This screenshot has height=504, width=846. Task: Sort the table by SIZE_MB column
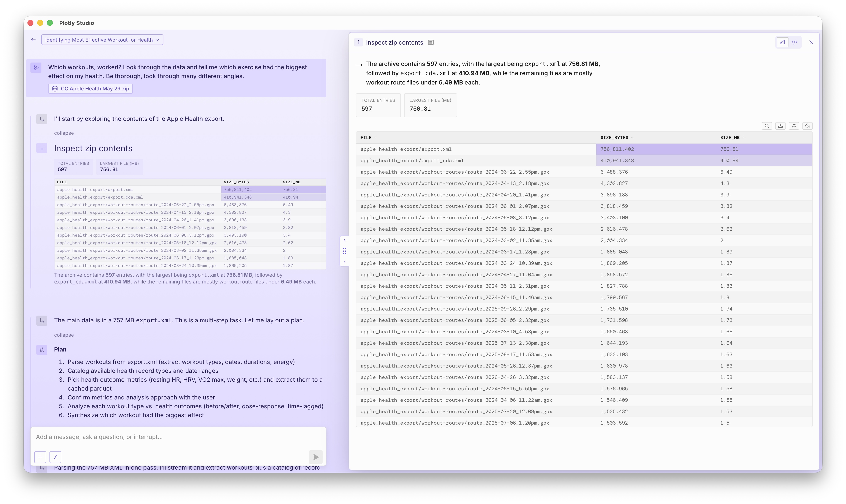click(x=732, y=138)
